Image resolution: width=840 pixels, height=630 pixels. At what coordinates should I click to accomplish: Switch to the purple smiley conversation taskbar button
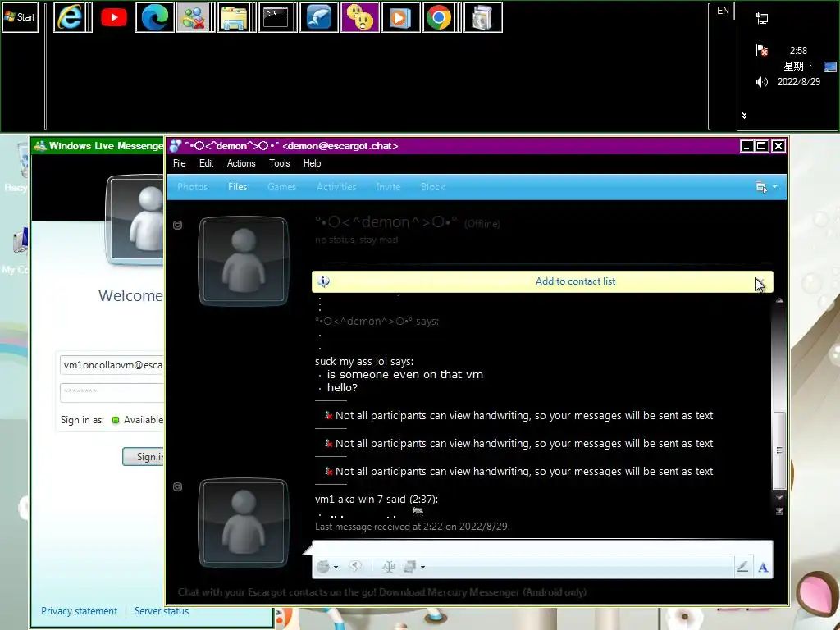360,17
